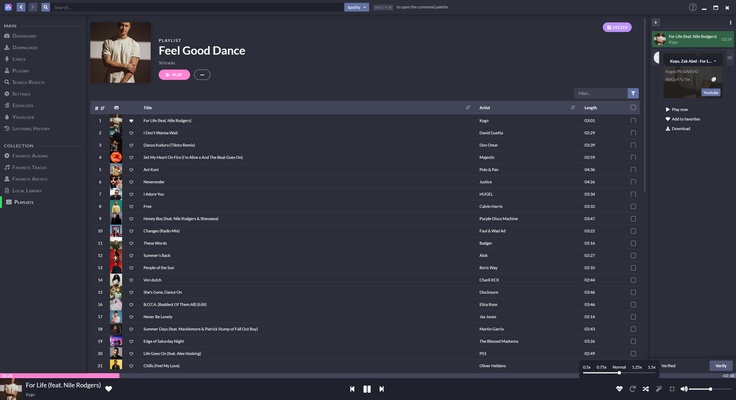736x400 pixels.
Task: Click the Deezer badge button
Action: [x=617, y=27]
